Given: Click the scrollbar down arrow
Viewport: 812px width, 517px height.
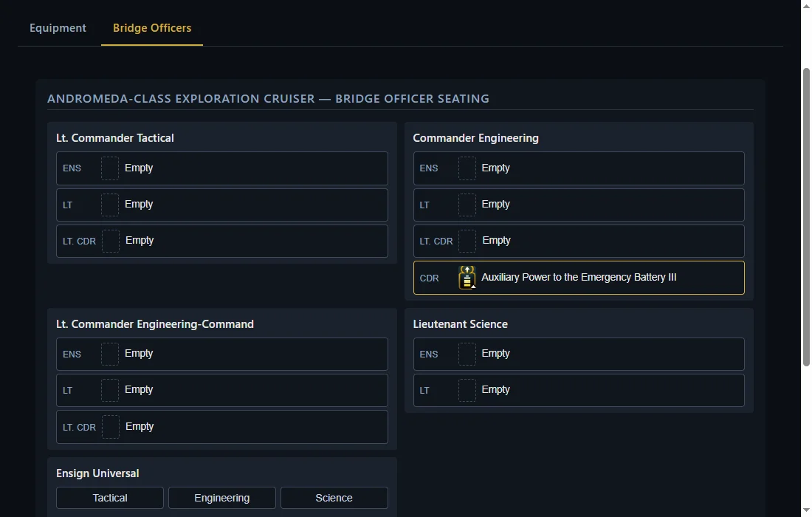Looking at the screenshot, I should (x=806, y=512).
